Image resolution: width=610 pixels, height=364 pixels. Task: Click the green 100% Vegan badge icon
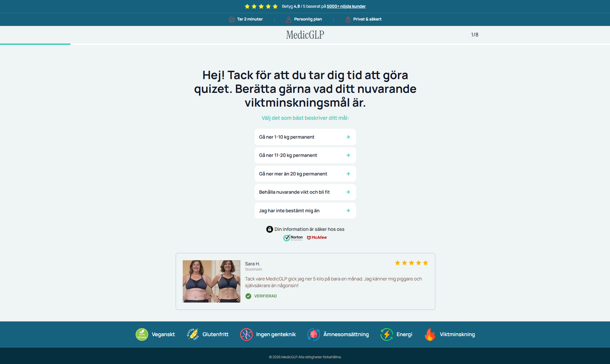(x=142, y=334)
